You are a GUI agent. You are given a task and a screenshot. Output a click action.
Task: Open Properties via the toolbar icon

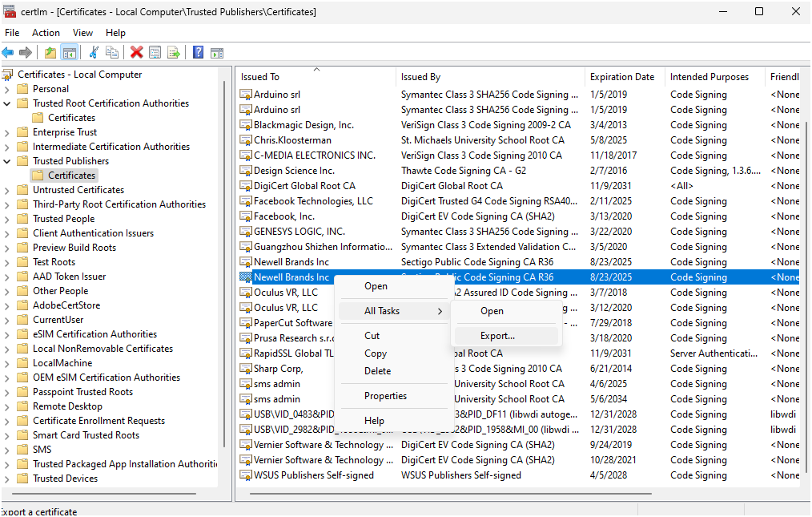pos(155,53)
